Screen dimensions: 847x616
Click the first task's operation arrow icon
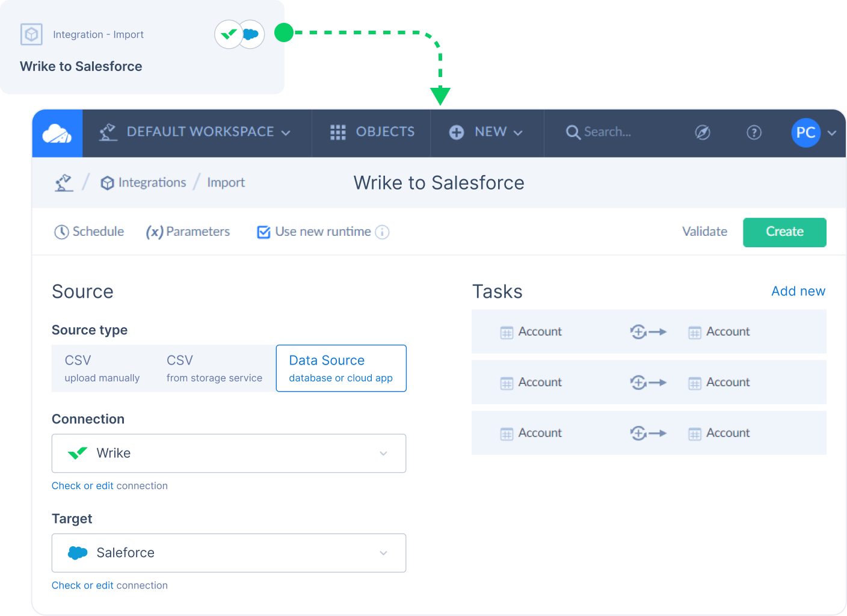tap(648, 331)
